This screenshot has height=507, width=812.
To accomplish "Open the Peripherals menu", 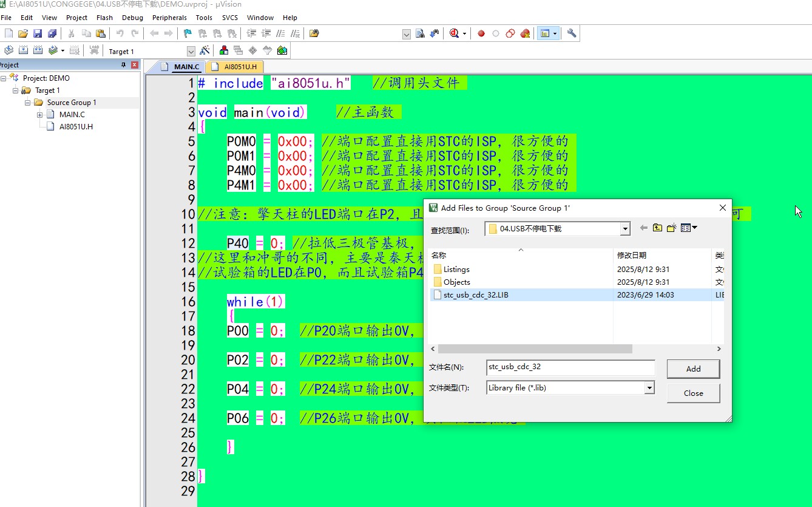I will point(169,18).
